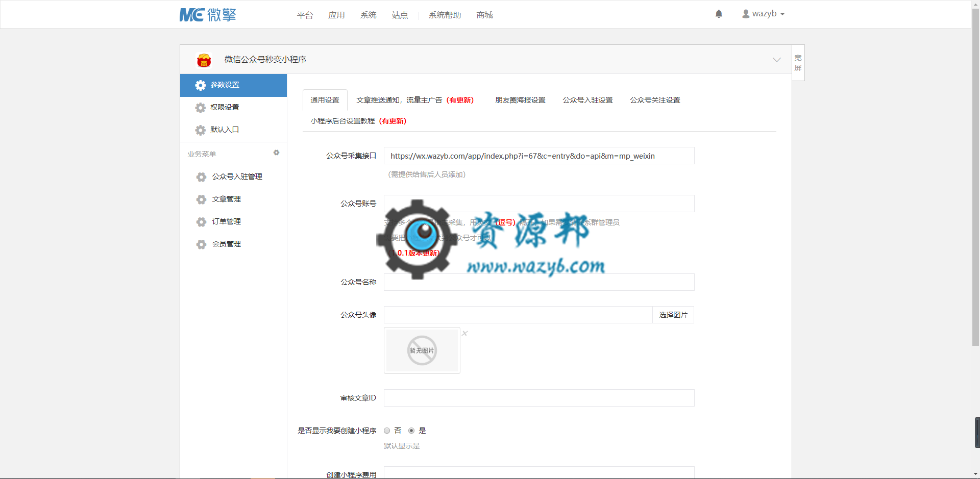Click the 业务菜单 section label
Viewport: 980px width, 479px height.
click(202, 154)
